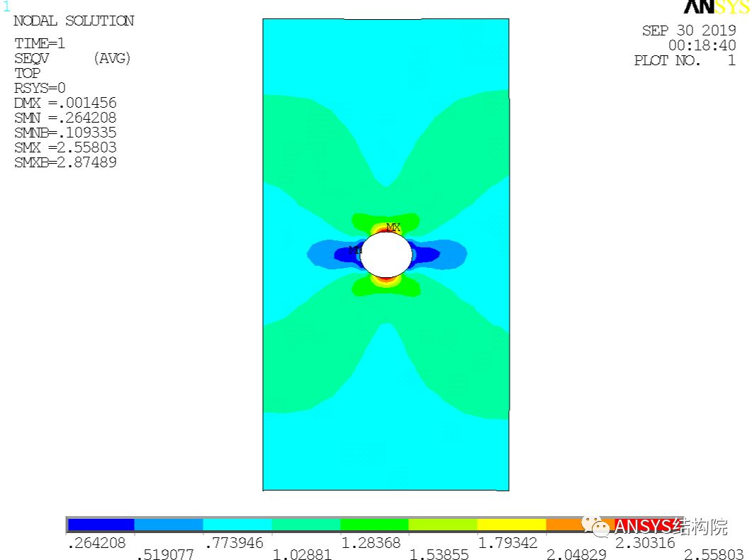
Task: Click the PLOT NO. 1 label
Action: [x=684, y=61]
